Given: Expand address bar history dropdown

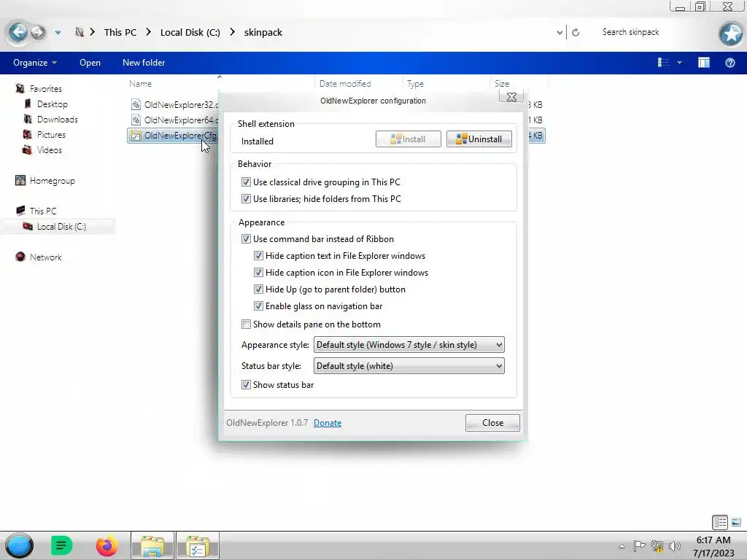Looking at the screenshot, I should pos(560,32).
